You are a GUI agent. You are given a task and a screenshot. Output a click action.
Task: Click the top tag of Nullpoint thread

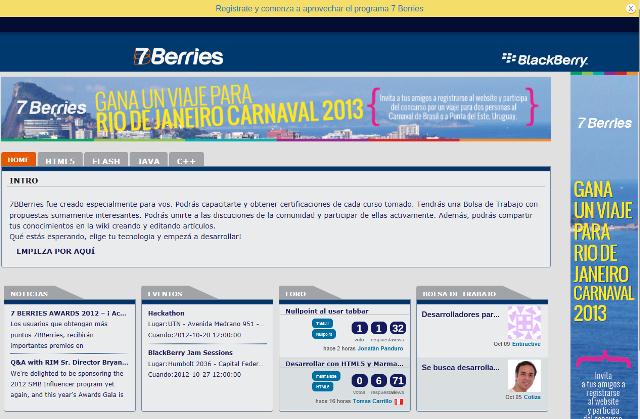tap(322, 324)
